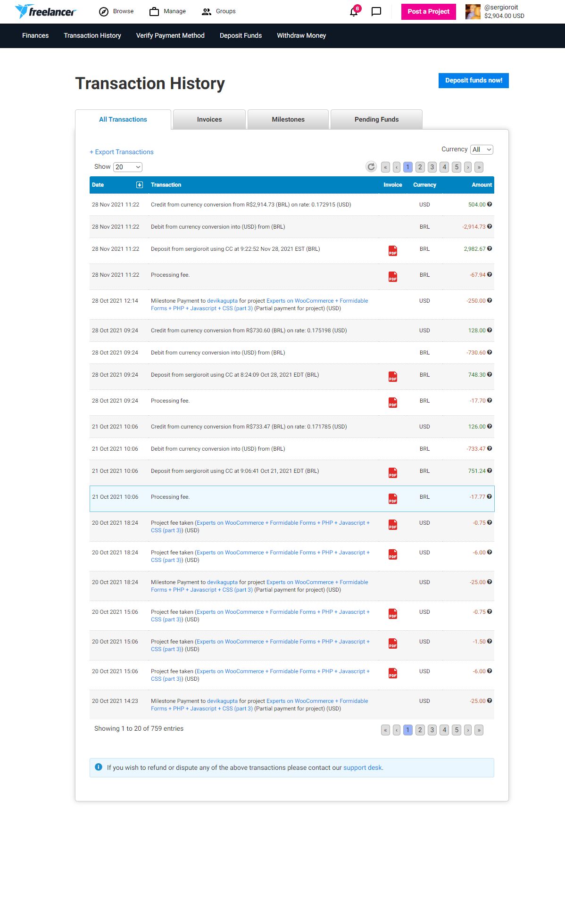Switch to the Pending Funds tab
This screenshot has height=924, width=565.
376,119
